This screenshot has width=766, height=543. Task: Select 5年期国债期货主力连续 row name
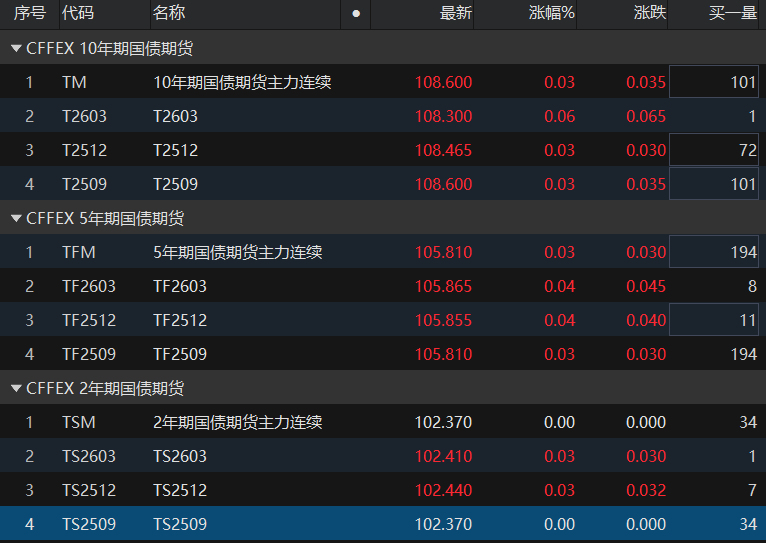tap(238, 252)
